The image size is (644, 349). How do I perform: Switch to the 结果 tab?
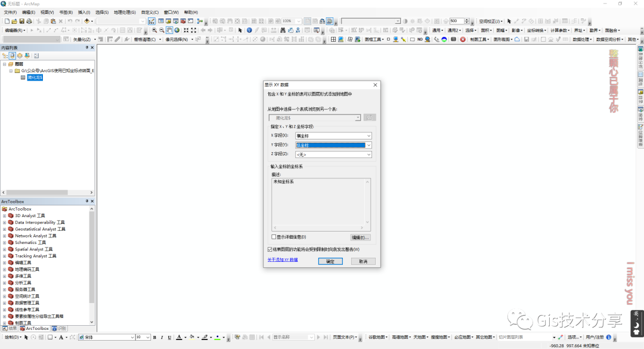click(x=10, y=328)
